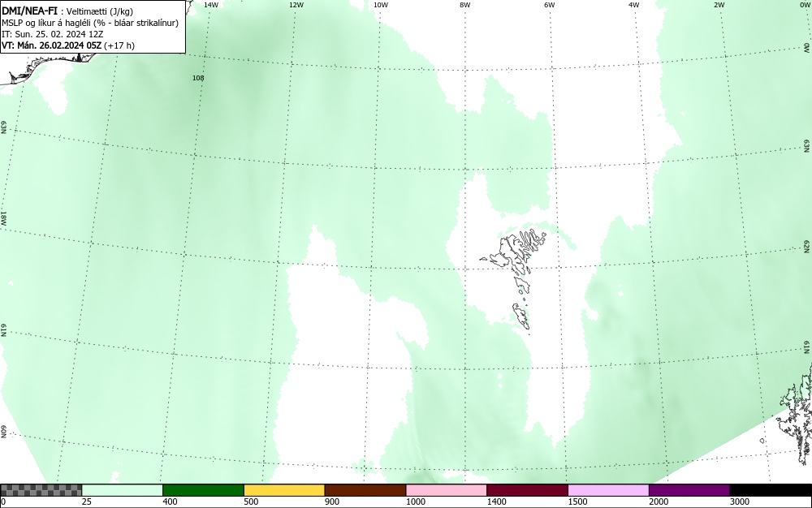This screenshot has width=812, height=508.
Task: Click the legend value 2000
Action: (659, 502)
